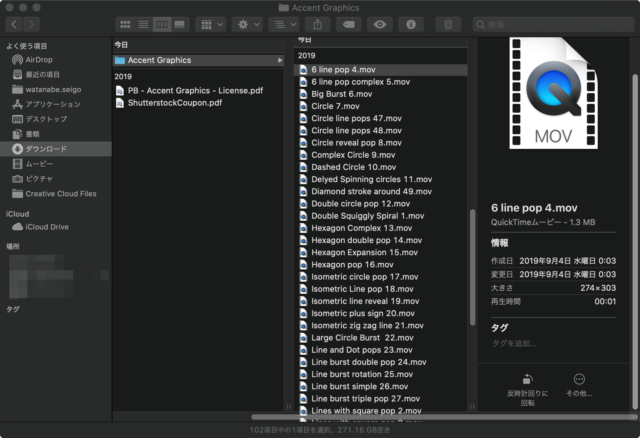This screenshot has height=438, width=640.
Task: Open デスクトップ in the sidebar
Action: pyautogui.click(x=56, y=119)
